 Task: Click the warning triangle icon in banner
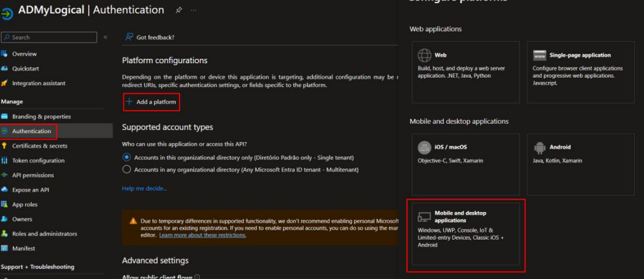(x=133, y=221)
